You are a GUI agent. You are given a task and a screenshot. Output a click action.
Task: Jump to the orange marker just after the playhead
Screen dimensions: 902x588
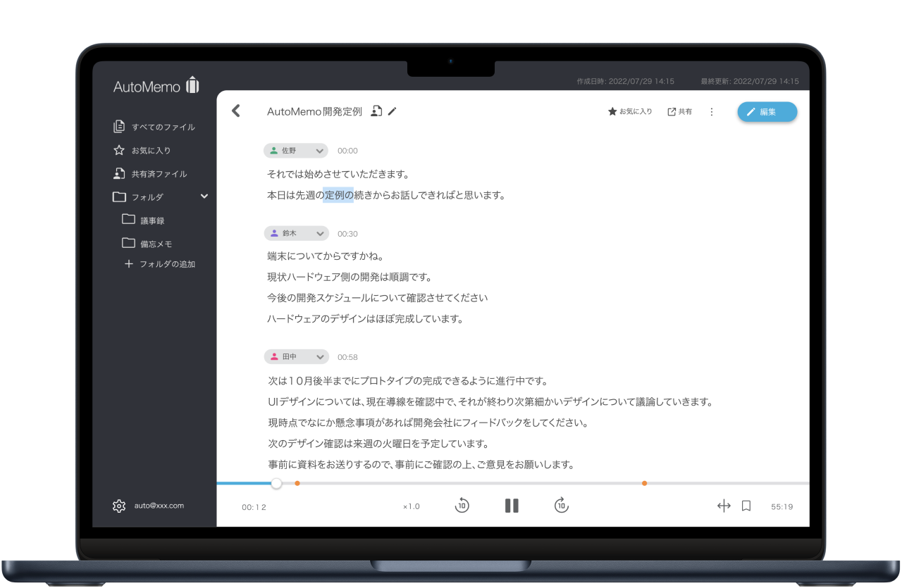coord(297,483)
